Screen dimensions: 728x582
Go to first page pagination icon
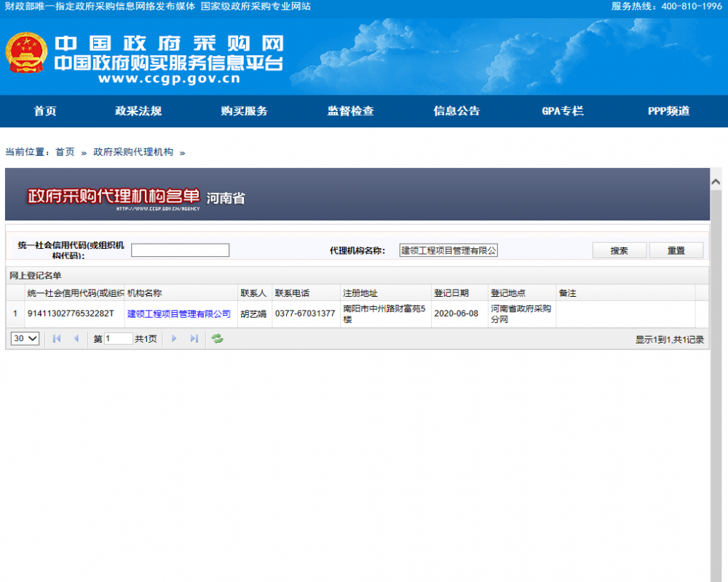click(57, 339)
